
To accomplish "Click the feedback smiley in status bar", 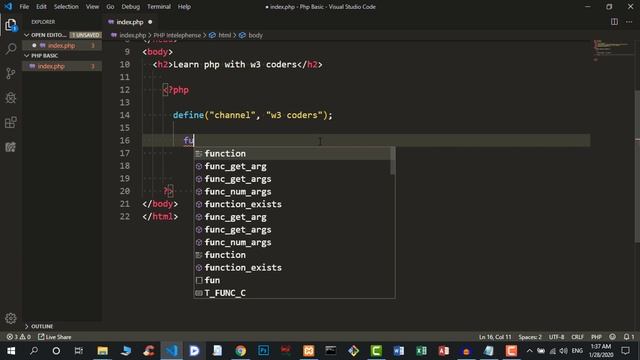I will click(612, 337).
